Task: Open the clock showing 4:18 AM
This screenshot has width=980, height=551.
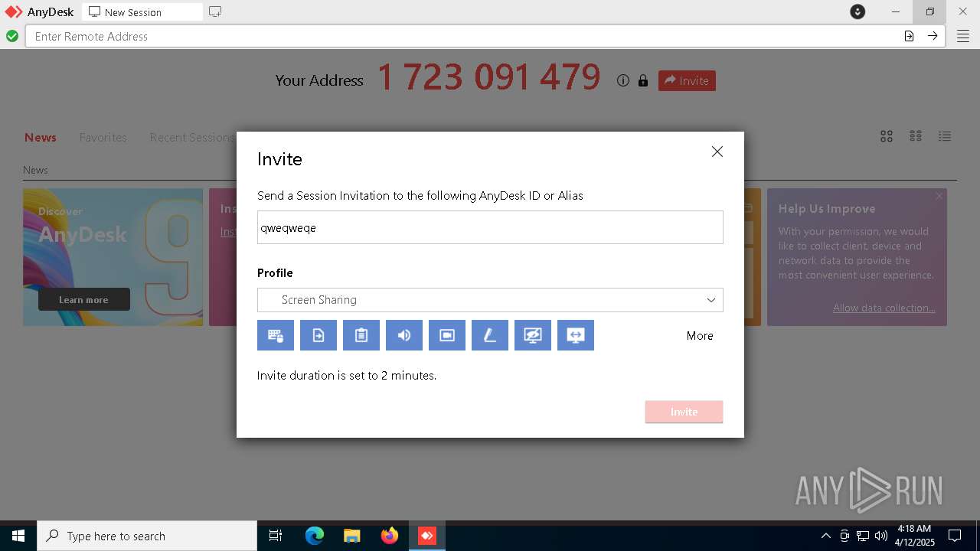Action: coord(915,536)
